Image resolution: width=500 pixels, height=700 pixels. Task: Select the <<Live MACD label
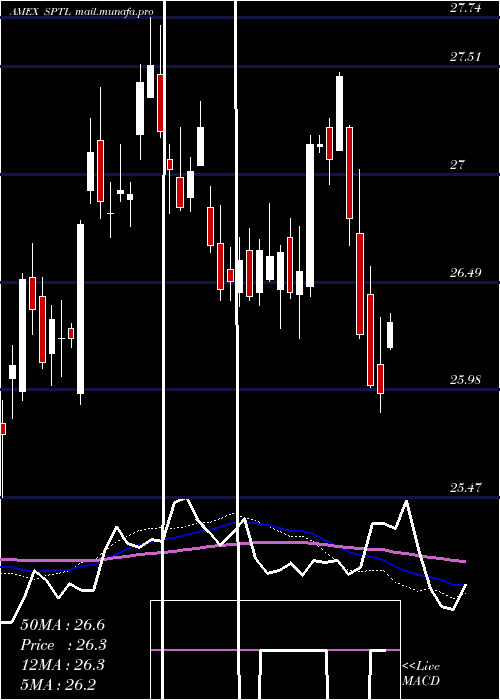coord(421,674)
